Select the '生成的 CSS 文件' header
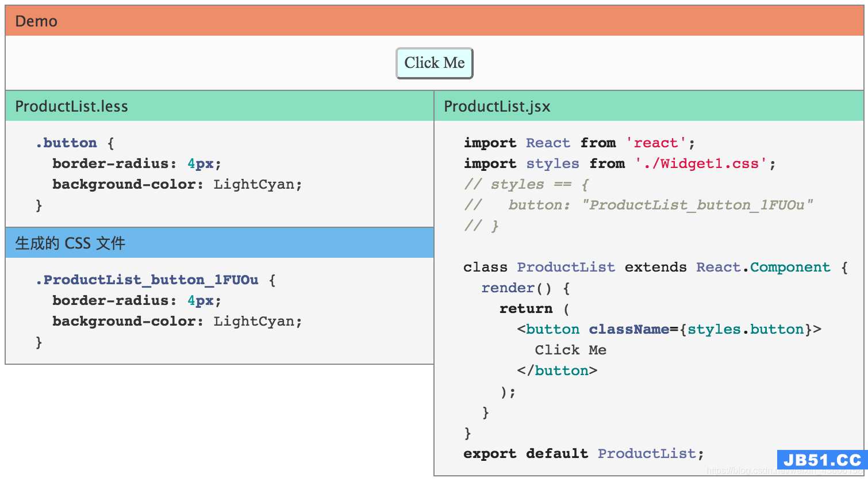The image size is (868, 481). [x=220, y=243]
